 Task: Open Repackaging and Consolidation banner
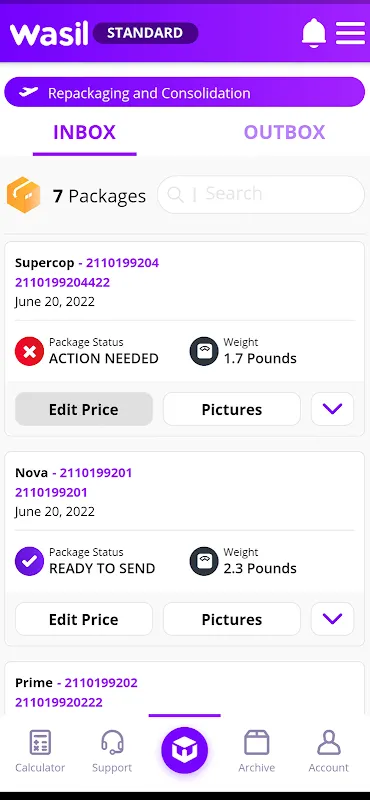185,92
